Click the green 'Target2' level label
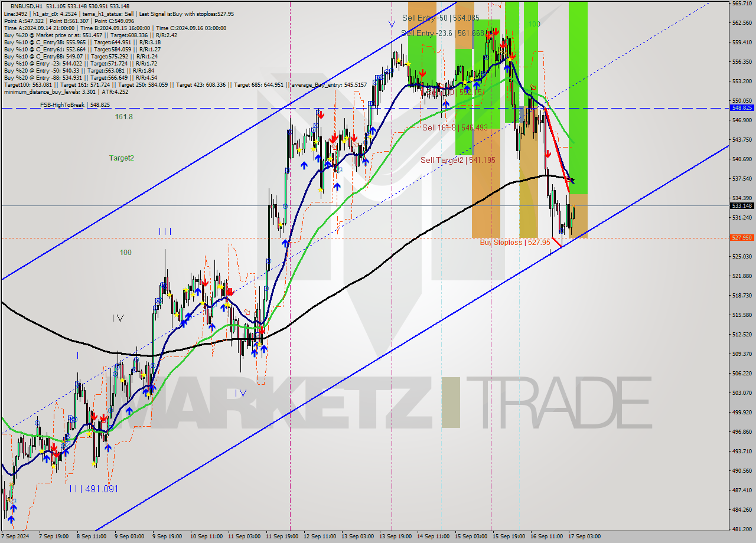The image size is (756, 543). tap(122, 158)
